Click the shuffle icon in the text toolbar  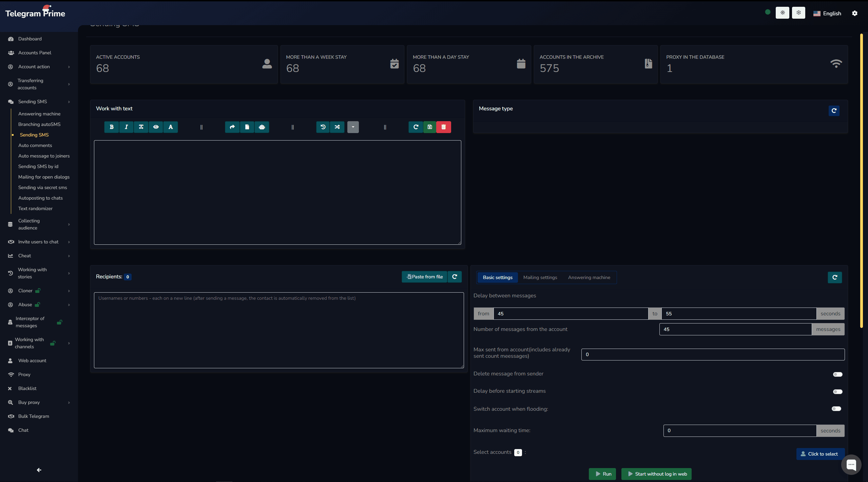coord(336,127)
